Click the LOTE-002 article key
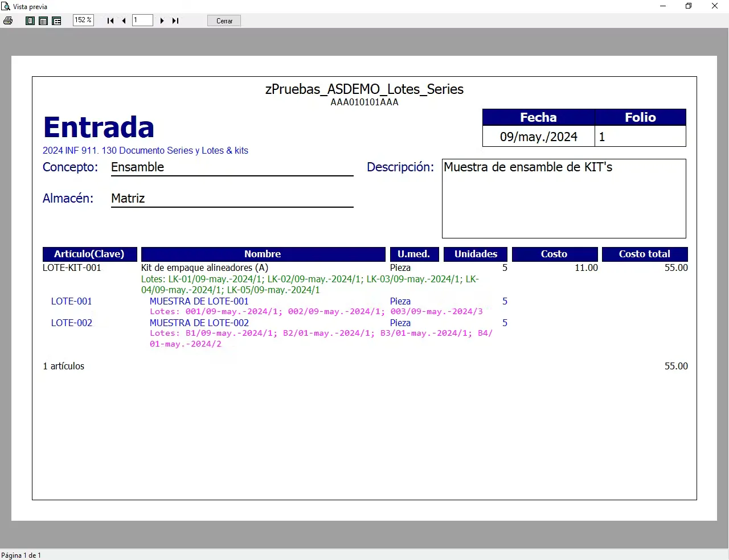 (71, 323)
